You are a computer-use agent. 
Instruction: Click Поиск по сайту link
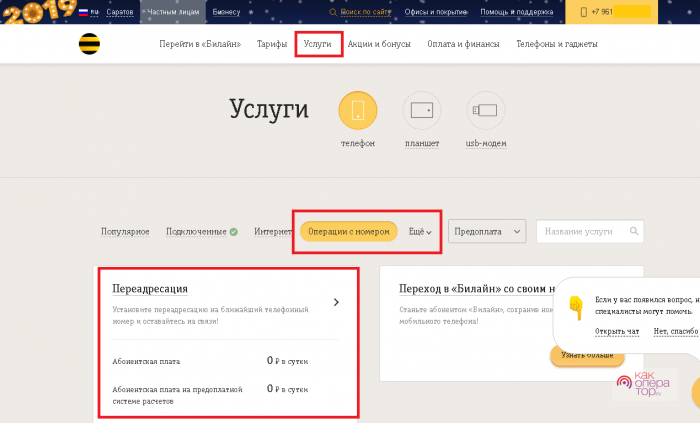coord(366,12)
